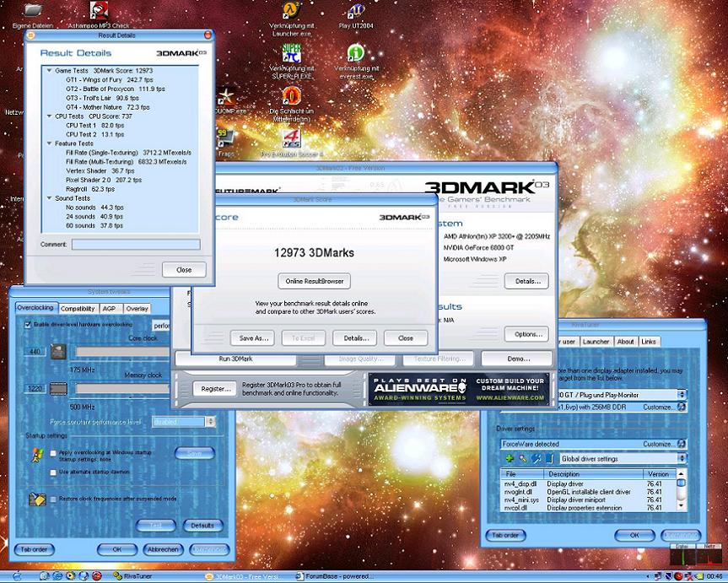Click Save As... in 3DMark Score dialog
Screen dimensions: 728x583
[254, 338]
